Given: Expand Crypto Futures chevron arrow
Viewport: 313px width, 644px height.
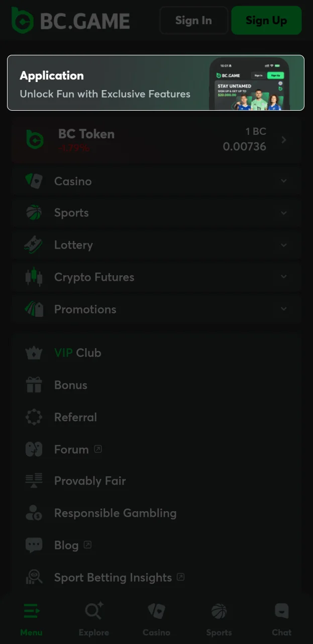Looking at the screenshot, I should coord(284,277).
